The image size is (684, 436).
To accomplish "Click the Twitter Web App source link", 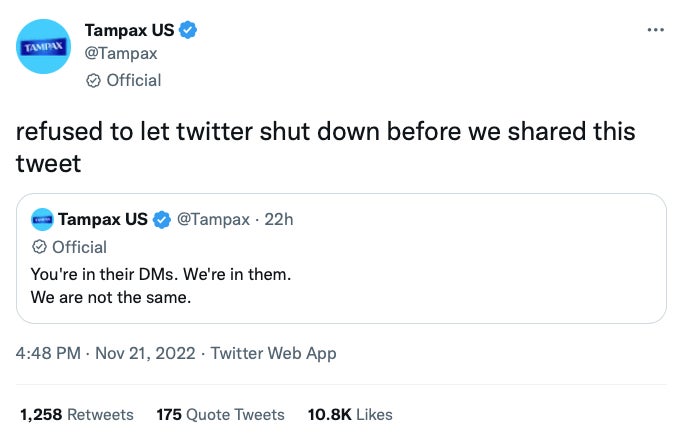I will 273,353.
